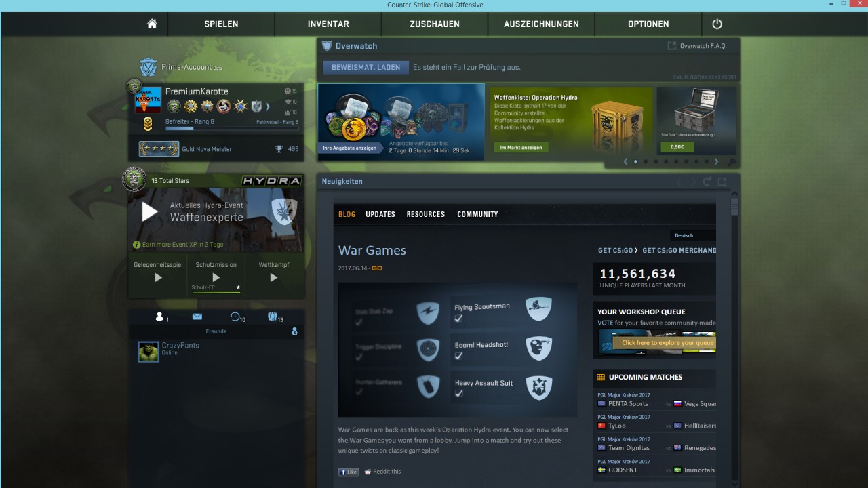This screenshot has width=868, height=488.
Task: Open the invites envelope tab
Action: click(x=197, y=317)
